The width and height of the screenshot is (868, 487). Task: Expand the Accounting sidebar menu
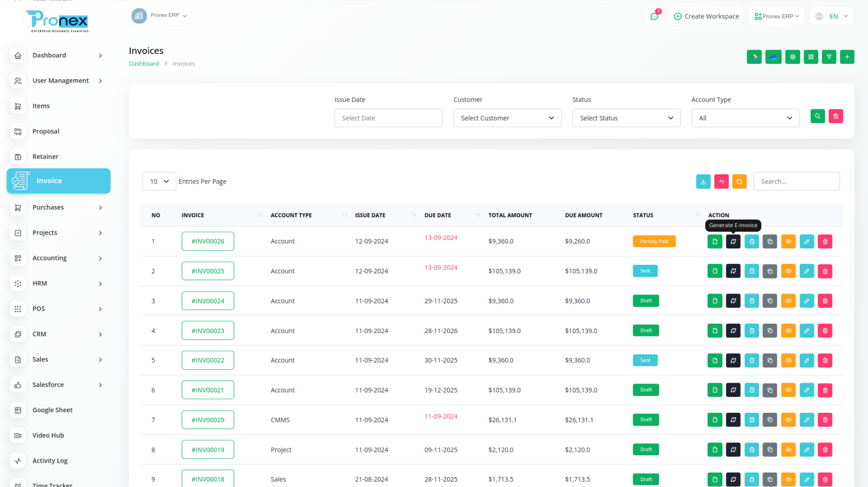[58, 258]
